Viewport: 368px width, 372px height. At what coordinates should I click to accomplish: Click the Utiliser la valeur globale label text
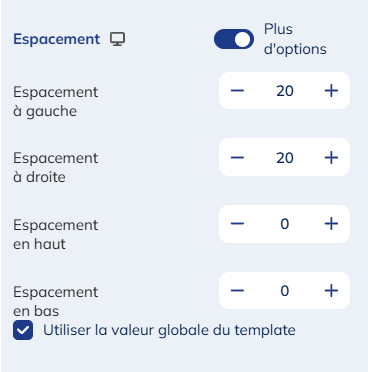coord(169,330)
